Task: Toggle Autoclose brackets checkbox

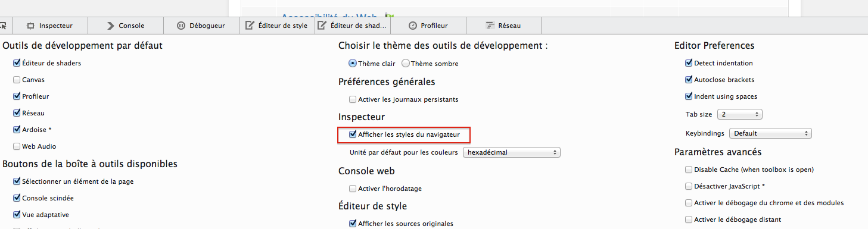Action: [x=689, y=80]
